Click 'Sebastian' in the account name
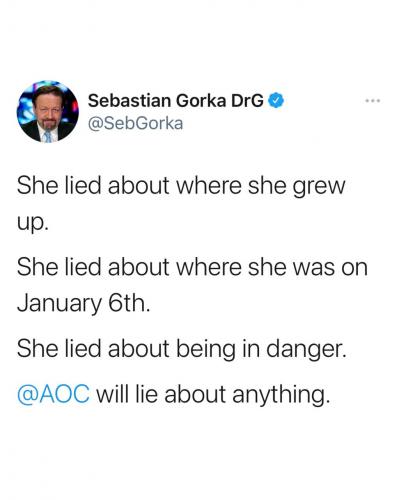 (130, 101)
